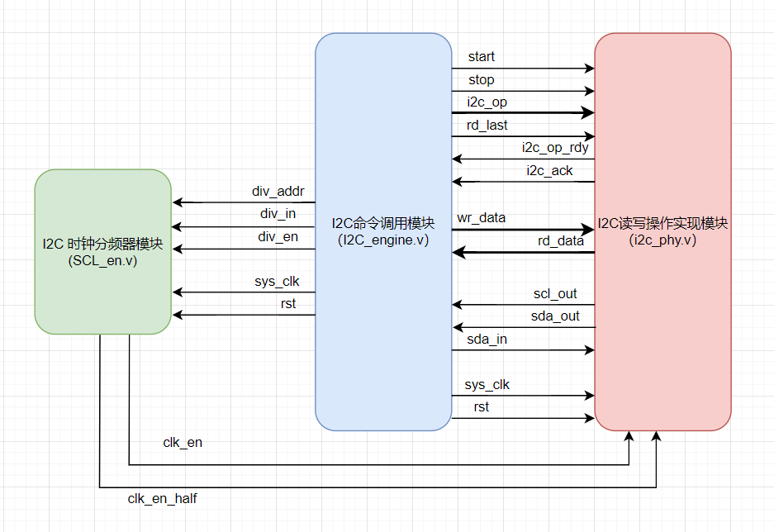The width and height of the screenshot is (774, 532).
Task: Click the 'div_en' signal label
Action: (278, 237)
